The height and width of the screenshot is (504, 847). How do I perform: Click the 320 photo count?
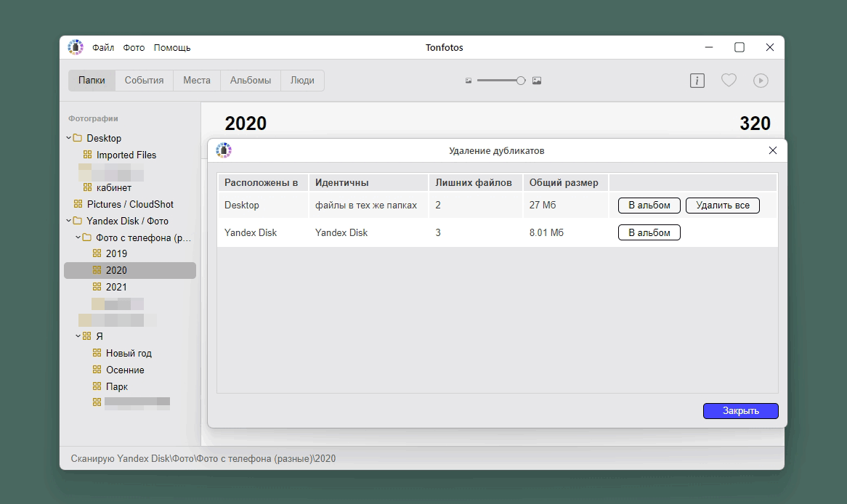[755, 123]
